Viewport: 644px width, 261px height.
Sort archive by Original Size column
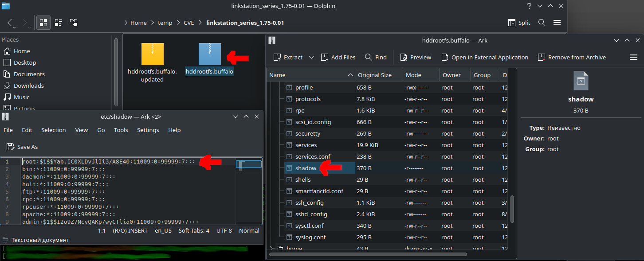pos(379,75)
